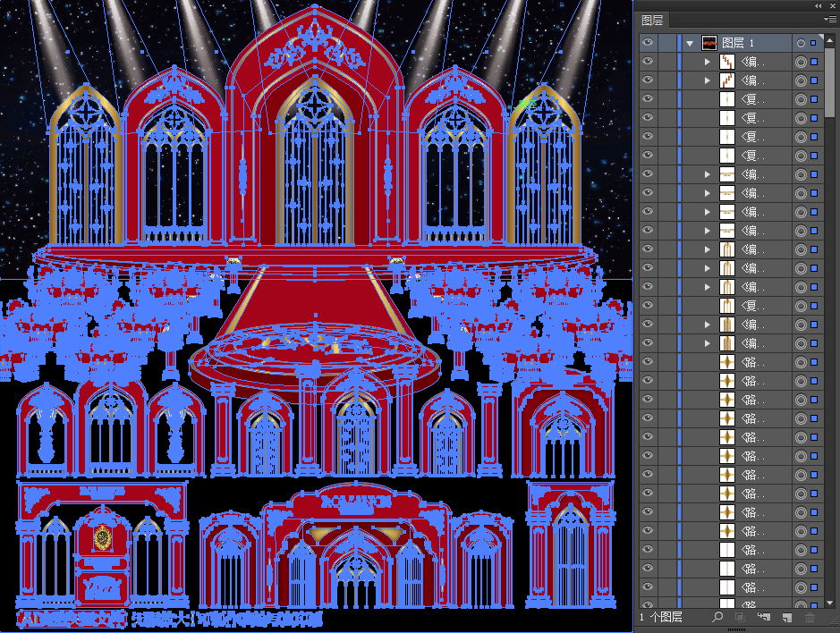Screen dimensions: 840x633
Task: Click the layers list scroll-down arrow
Action: [830, 603]
